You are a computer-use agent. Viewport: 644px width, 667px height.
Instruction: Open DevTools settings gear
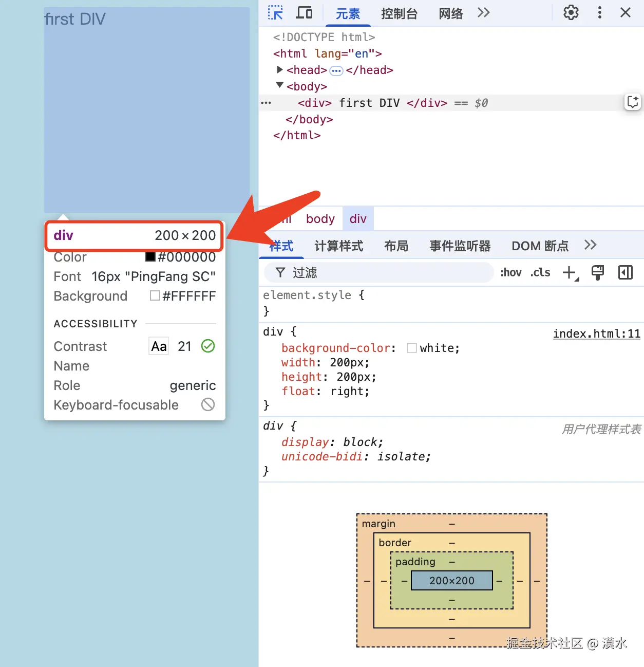tap(571, 12)
